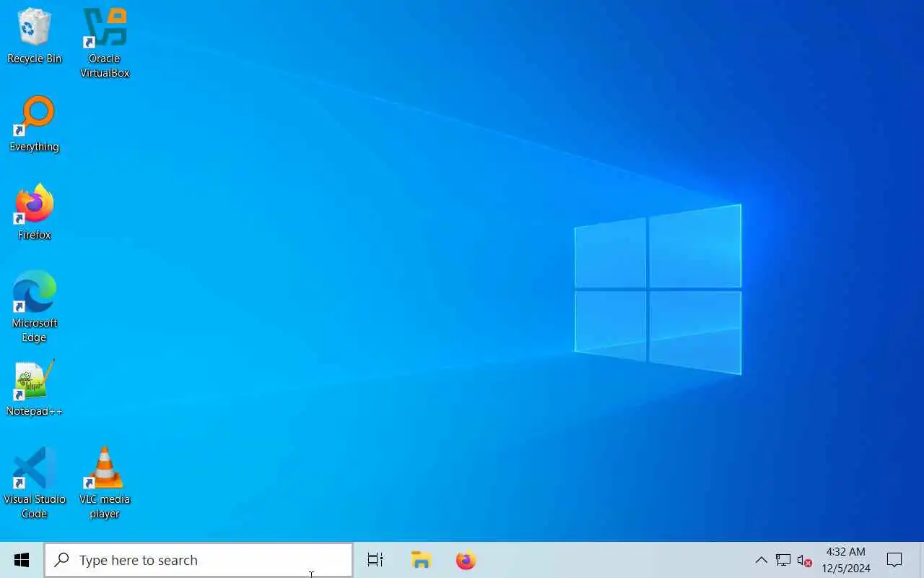Open the clock showing 4:32 AM

(x=846, y=560)
